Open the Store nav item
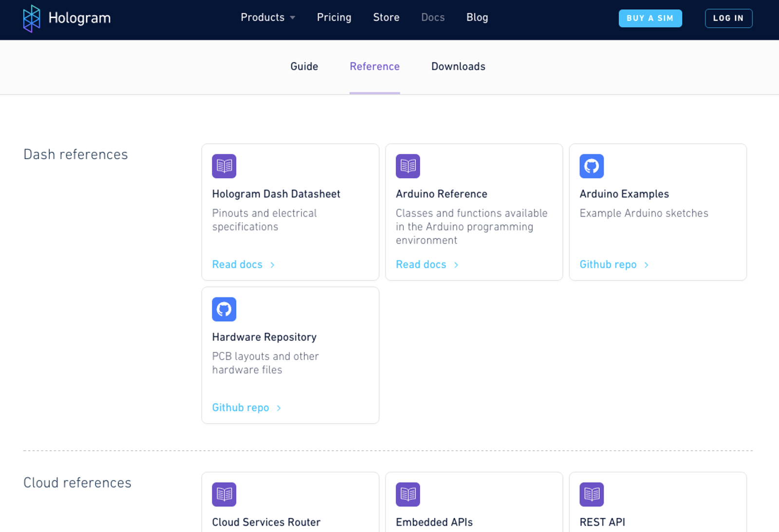 386,18
